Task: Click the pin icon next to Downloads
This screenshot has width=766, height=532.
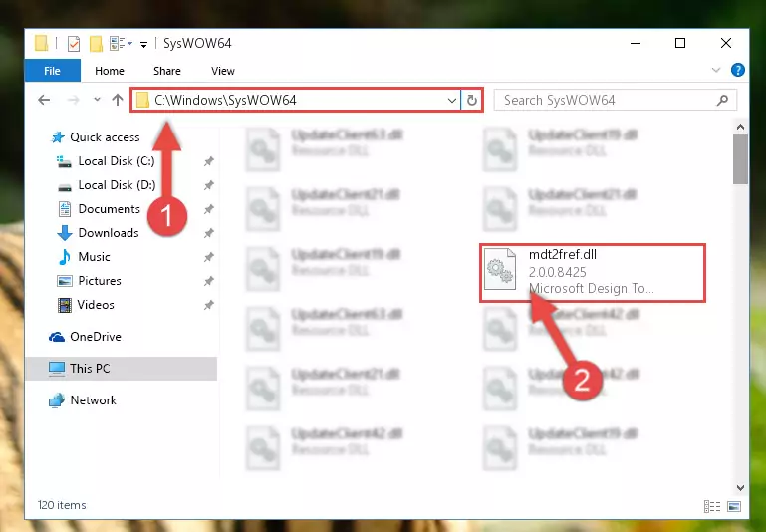Action: (x=209, y=233)
